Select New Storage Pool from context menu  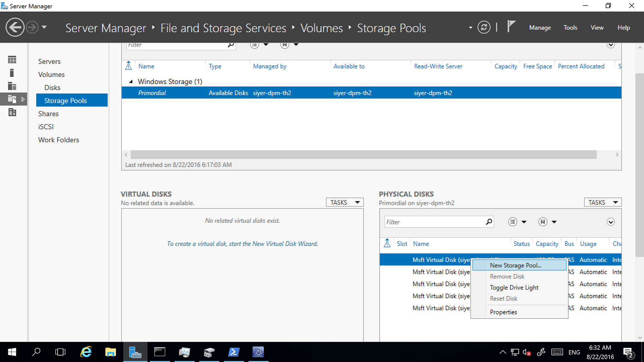[515, 265]
